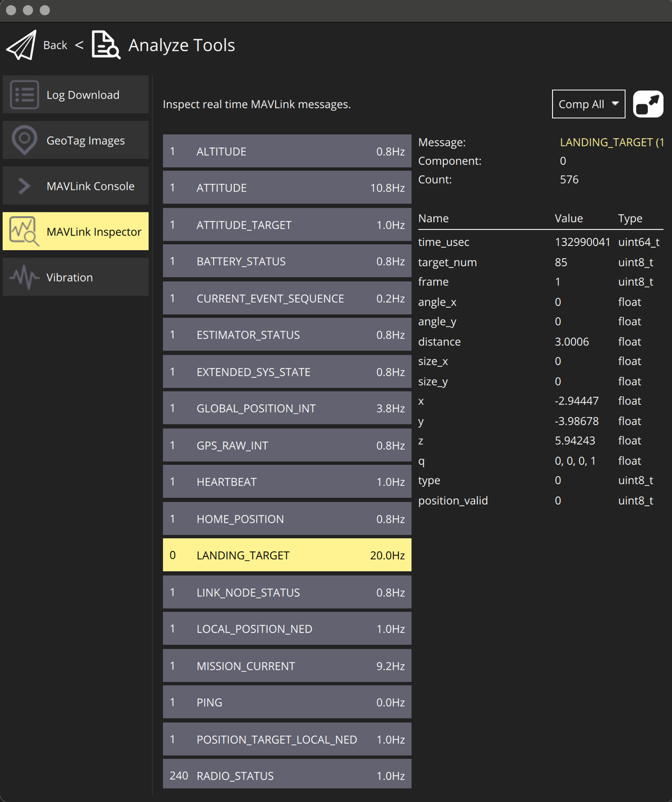Click the Analyze Tools title text

182,45
